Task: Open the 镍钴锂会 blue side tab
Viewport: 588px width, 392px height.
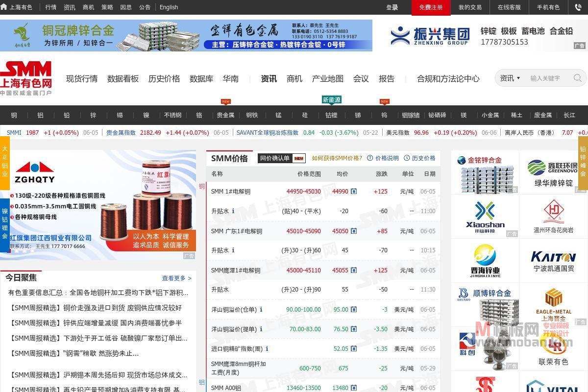Action: click(4, 226)
